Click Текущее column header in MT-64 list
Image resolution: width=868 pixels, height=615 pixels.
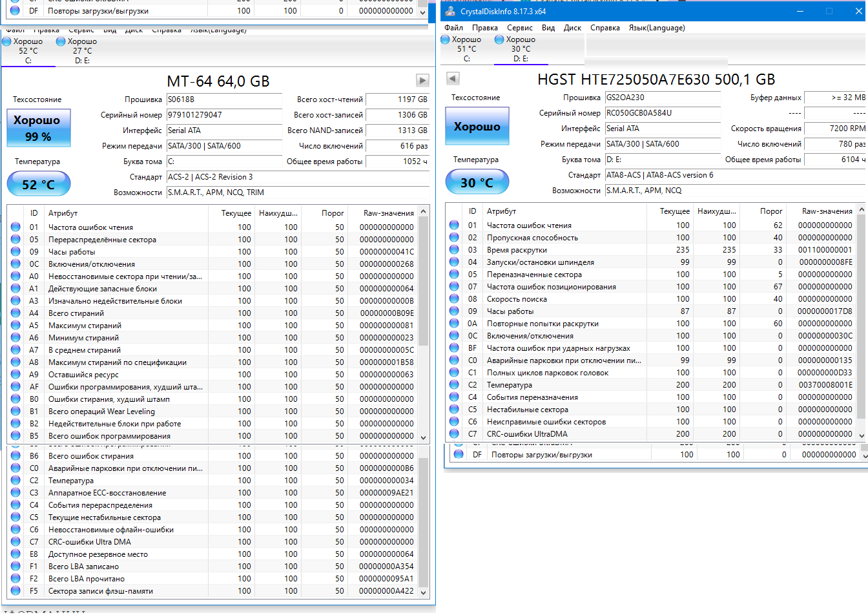(231, 213)
